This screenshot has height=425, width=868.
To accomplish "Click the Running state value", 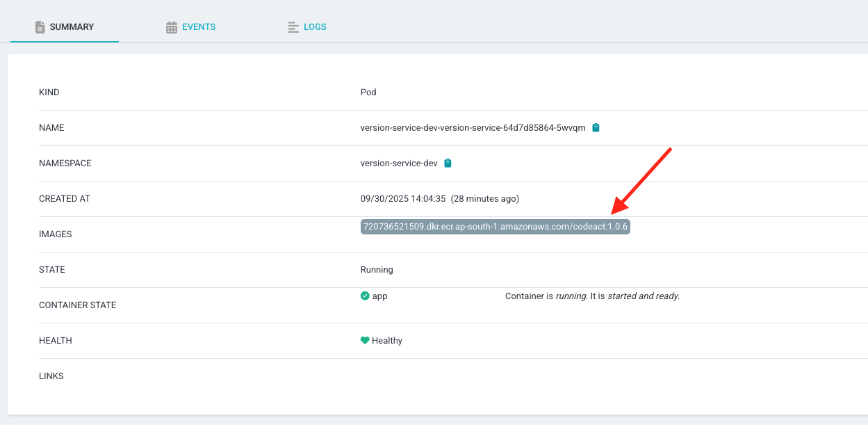I will pos(377,270).
